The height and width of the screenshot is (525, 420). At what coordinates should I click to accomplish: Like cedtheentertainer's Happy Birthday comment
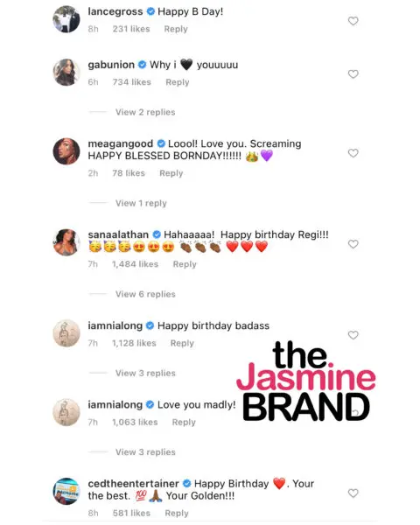point(353,493)
